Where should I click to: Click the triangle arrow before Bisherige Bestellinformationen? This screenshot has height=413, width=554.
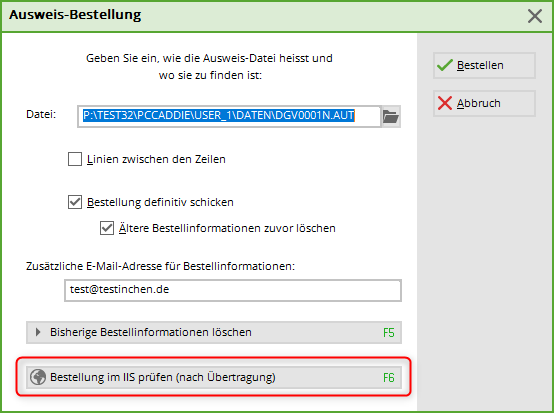point(38,332)
